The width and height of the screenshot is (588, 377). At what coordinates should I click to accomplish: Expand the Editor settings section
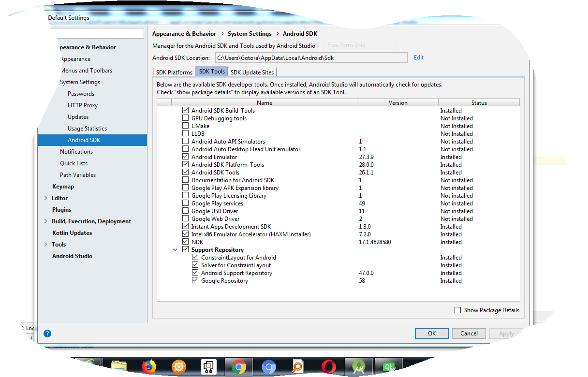46,198
